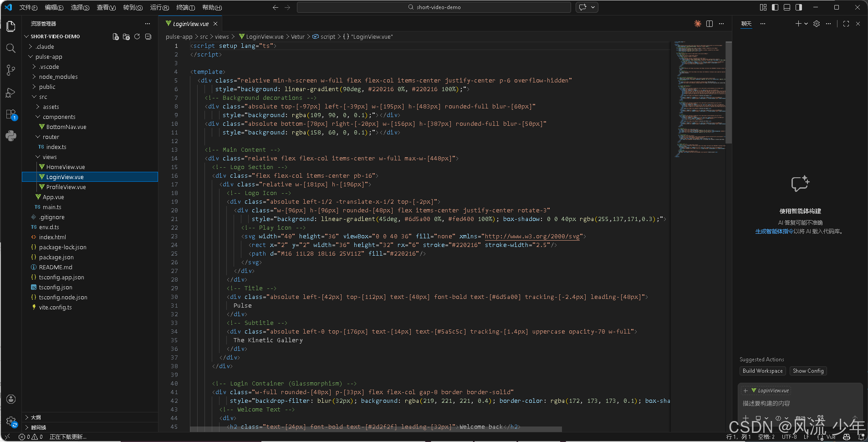Screen dimensions: 868x442
Task: Open the Explorer view in activity bar
Action: pyautogui.click(x=11, y=26)
